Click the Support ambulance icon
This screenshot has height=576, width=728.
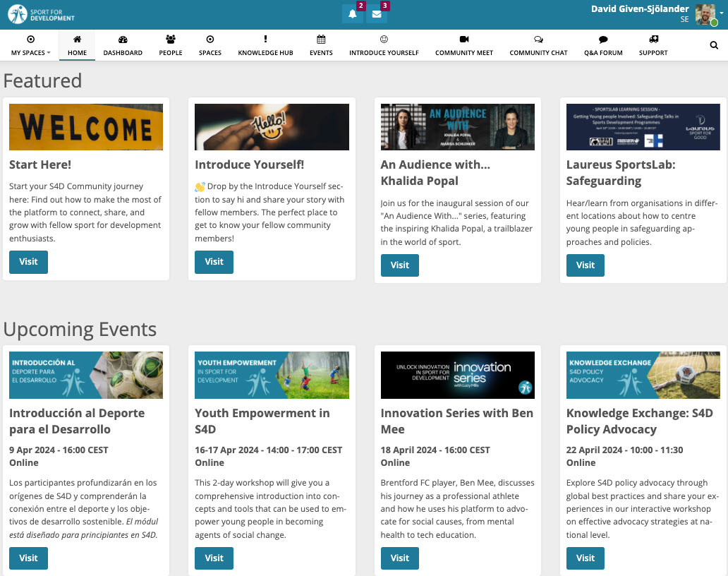(x=653, y=39)
